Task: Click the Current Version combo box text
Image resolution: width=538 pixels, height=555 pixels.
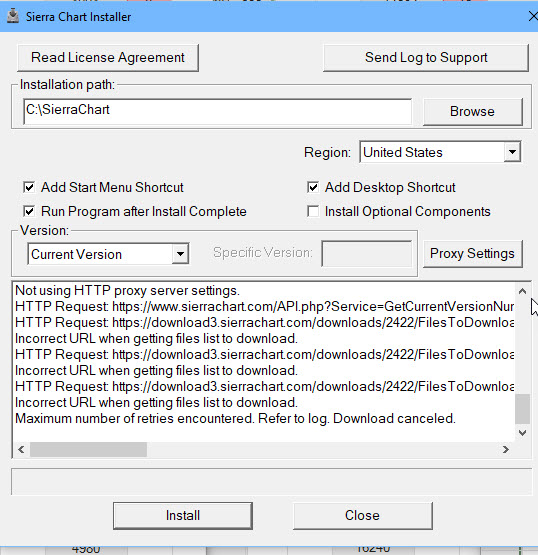Action: pos(76,254)
